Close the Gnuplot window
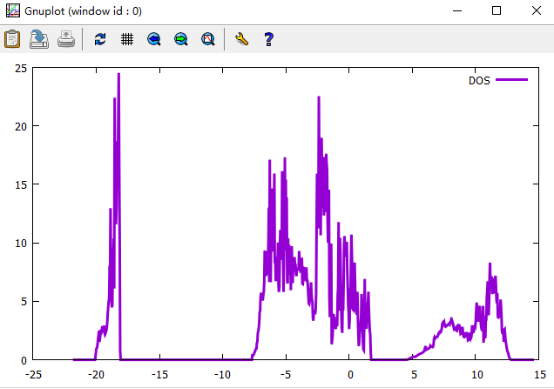554x389 pixels. click(x=536, y=11)
